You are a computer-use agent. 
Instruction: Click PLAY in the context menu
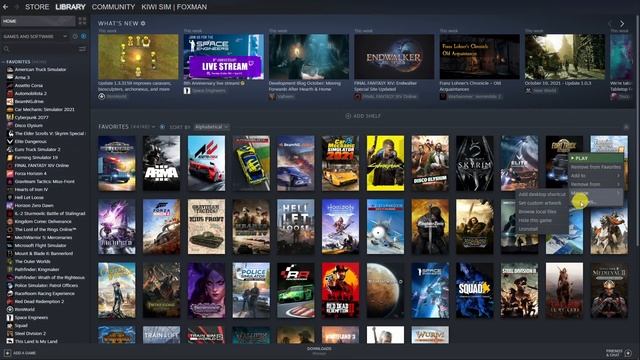tap(596, 158)
